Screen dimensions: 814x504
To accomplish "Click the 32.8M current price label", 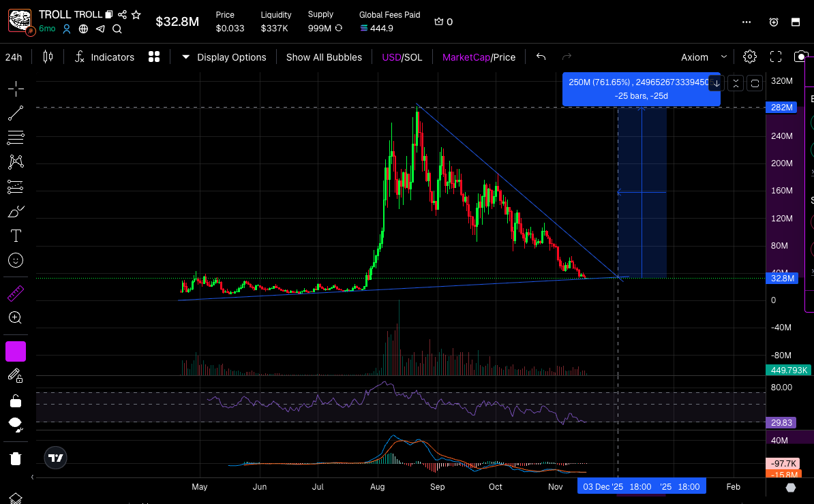I will [x=782, y=279].
